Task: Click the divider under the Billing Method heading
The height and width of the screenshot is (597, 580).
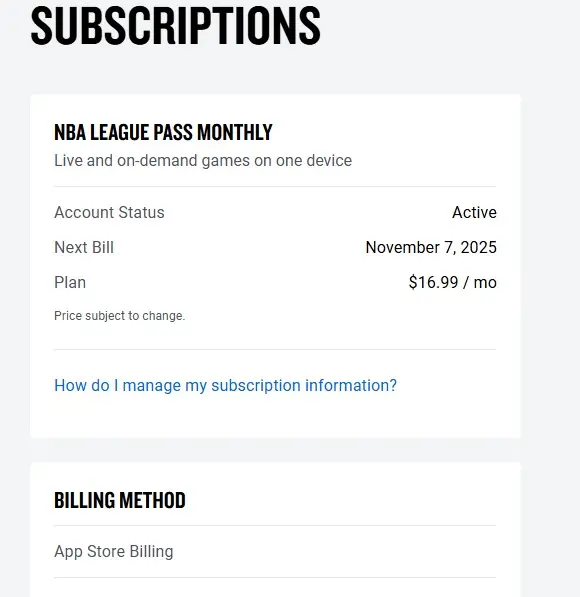Action: (x=275, y=525)
